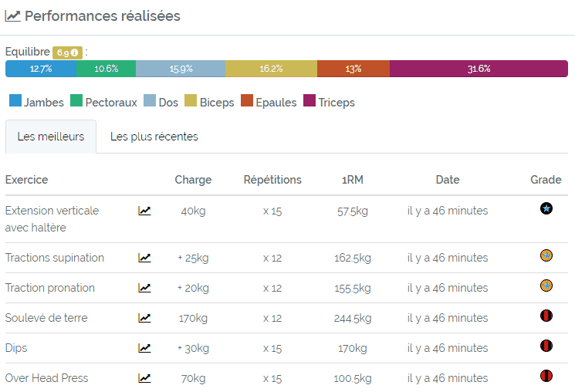Open progress chart for Dips
The width and height of the screenshot is (575, 392).
tap(144, 348)
